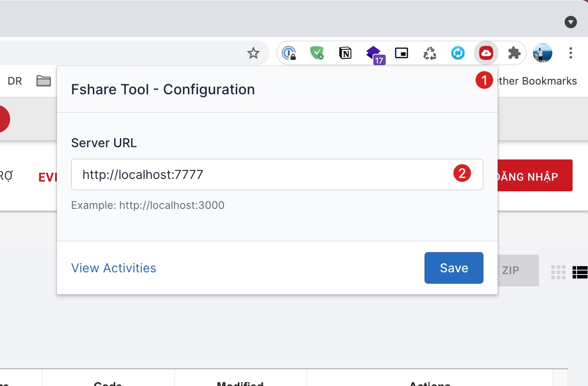The width and height of the screenshot is (588, 386).
Task: Open the Notion extension icon
Action: point(345,53)
